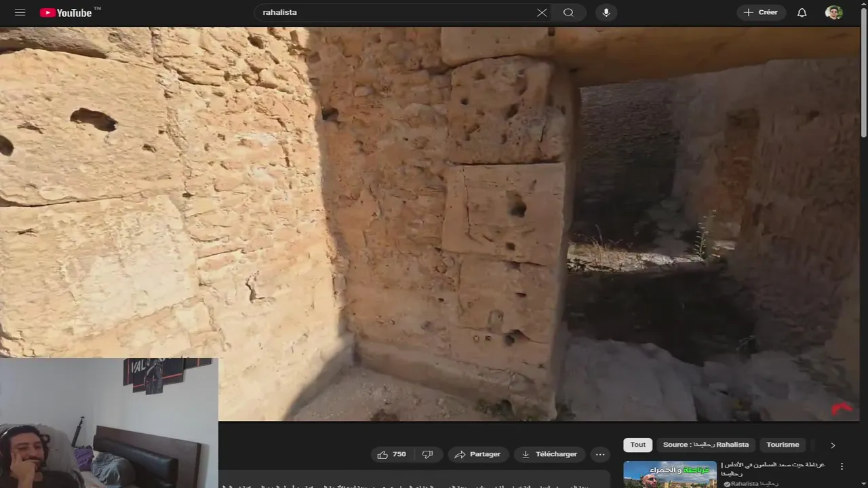Start voice search with microphone icon

[x=606, y=12]
